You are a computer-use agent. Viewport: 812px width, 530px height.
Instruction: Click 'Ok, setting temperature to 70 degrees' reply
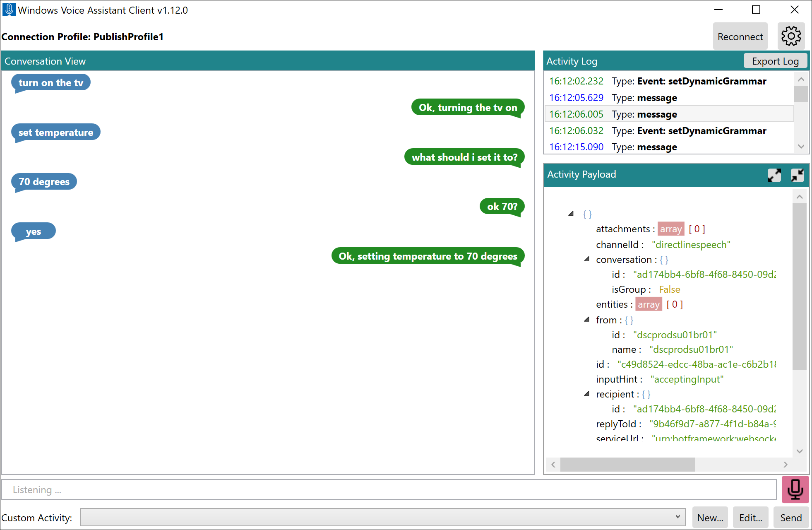pyautogui.click(x=428, y=256)
